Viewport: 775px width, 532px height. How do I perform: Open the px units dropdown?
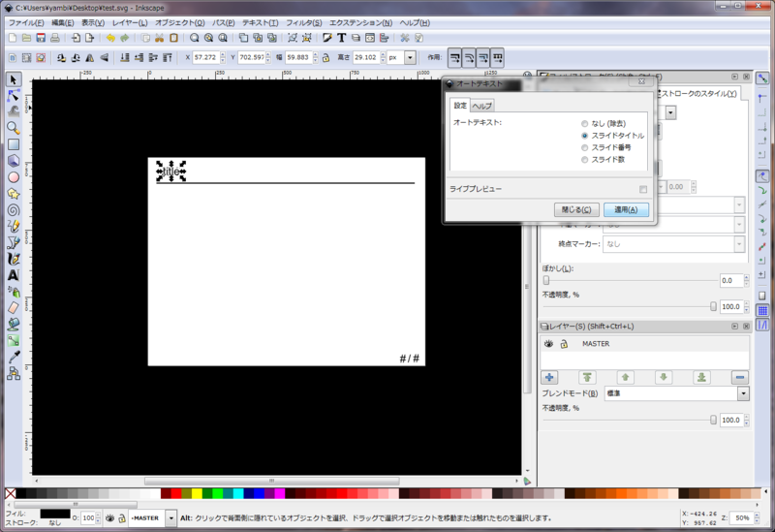coord(410,57)
